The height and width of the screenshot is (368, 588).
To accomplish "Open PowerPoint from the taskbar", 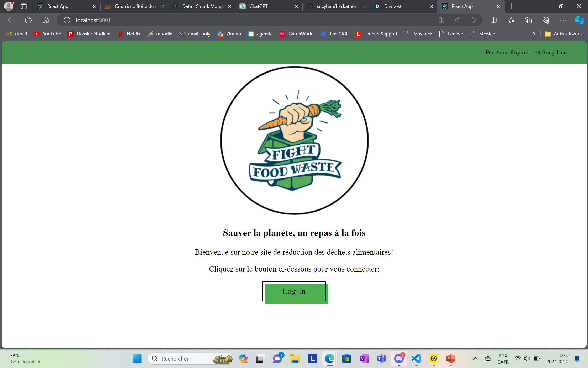I will 451,359.
